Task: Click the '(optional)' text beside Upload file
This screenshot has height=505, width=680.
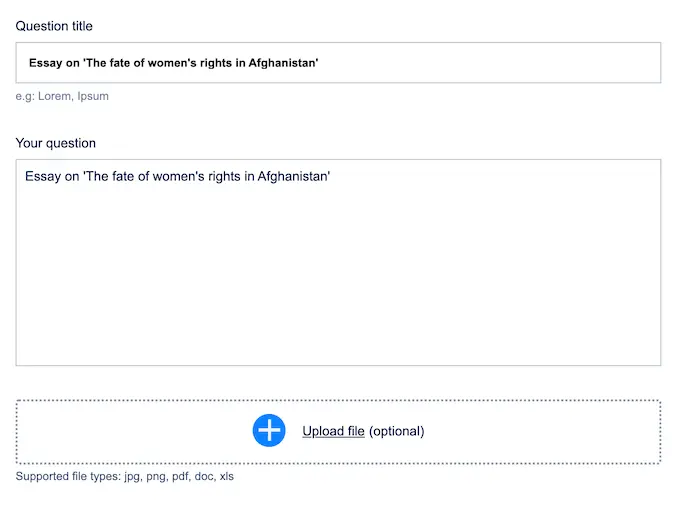Action: pos(397,431)
